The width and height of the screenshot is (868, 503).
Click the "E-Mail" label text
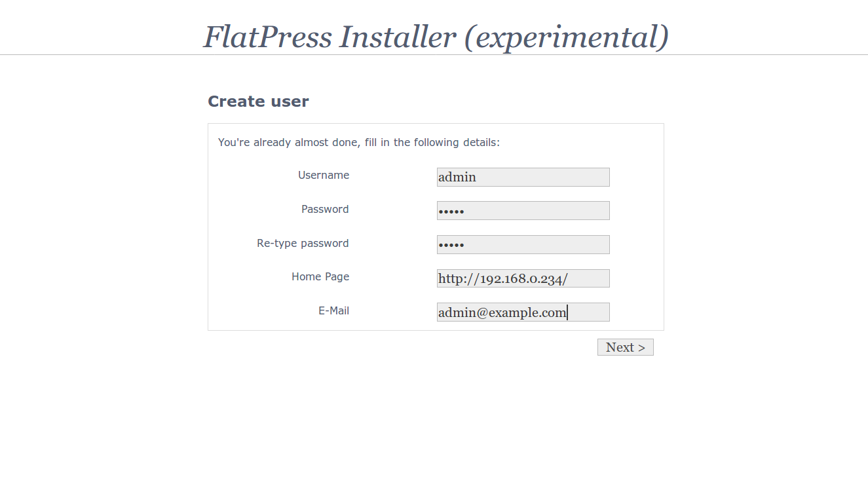click(333, 310)
